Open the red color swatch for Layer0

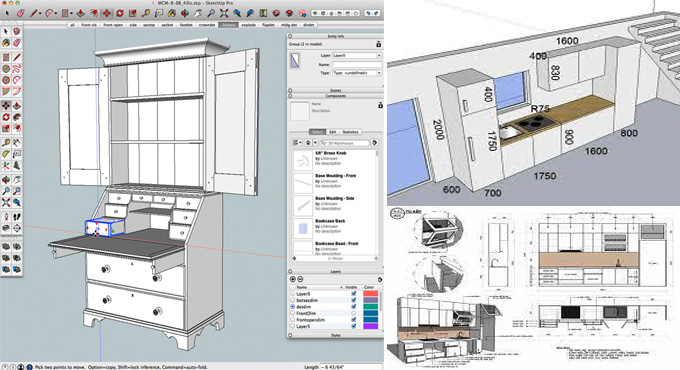click(x=371, y=293)
